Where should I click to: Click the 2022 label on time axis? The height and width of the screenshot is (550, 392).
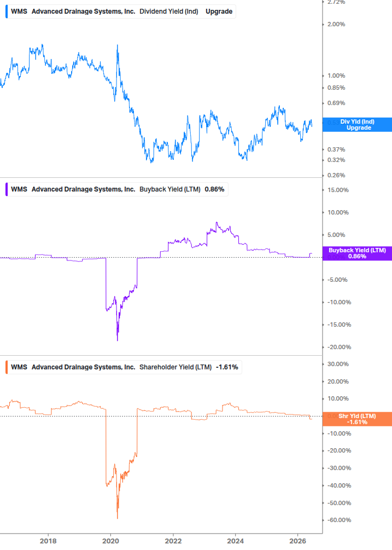coord(173,541)
